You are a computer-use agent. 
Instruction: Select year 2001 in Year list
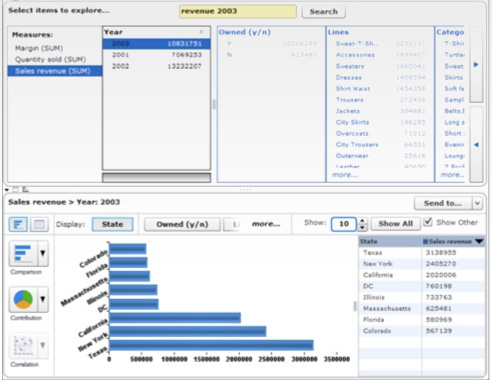(x=157, y=55)
